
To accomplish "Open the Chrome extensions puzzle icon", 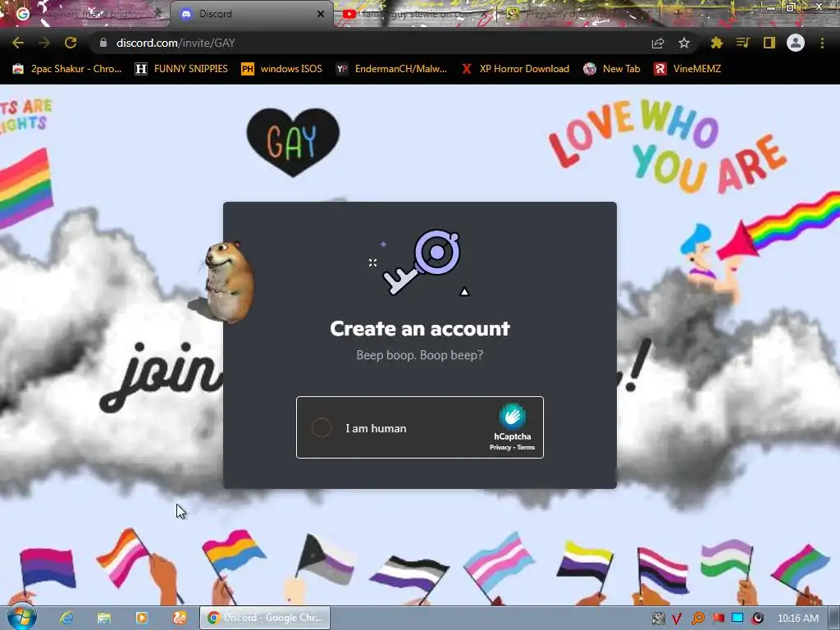I will (717, 43).
